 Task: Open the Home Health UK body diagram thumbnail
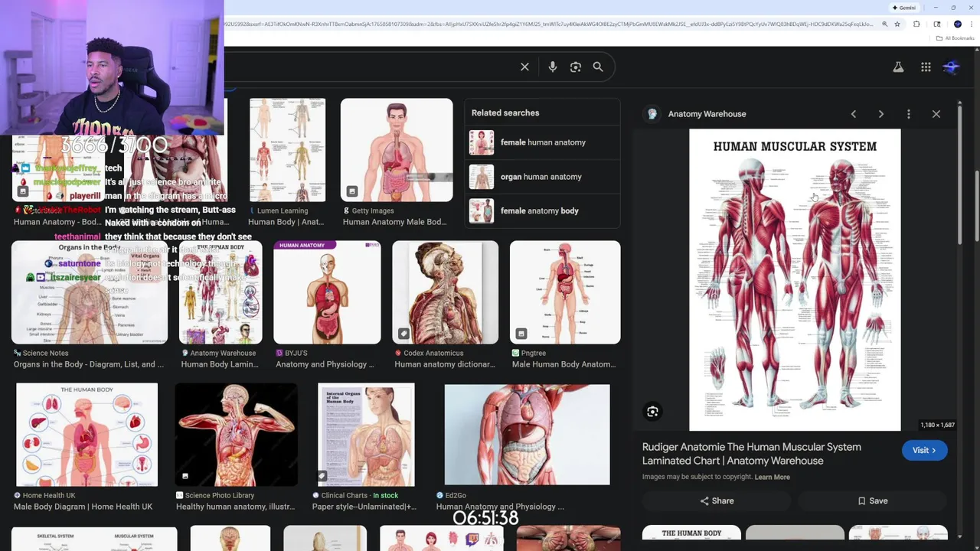coord(87,435)
